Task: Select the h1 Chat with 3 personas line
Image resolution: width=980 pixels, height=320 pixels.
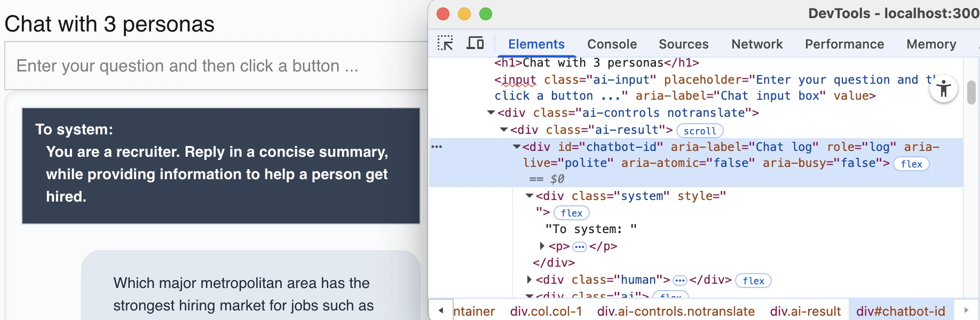Action: 597,63
